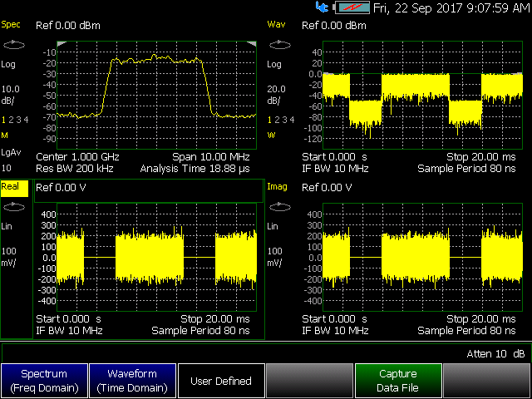The width and height of the screenshot is (532, 399).
Task: Select the highlighted Real trace window label
Action: [14, 189]
